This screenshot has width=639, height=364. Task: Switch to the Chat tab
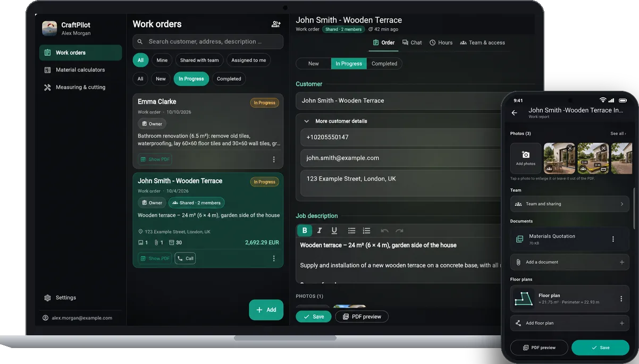(x=412, y=43)
